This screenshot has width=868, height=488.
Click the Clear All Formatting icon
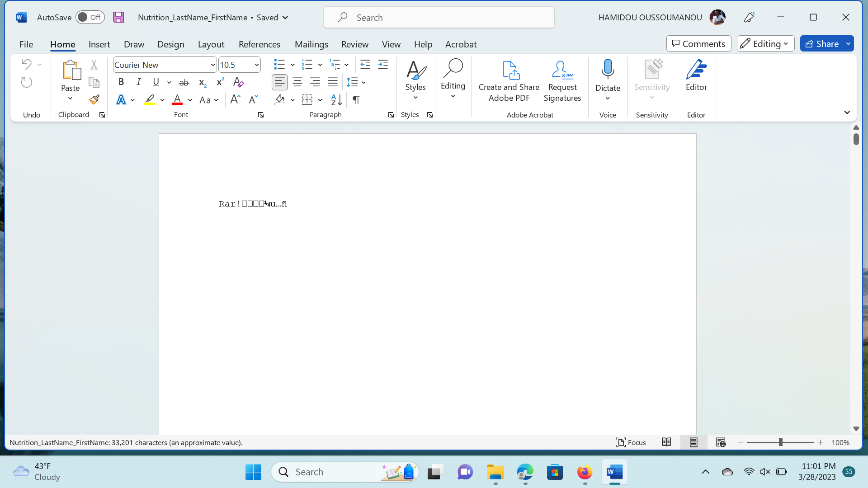coord(238,82)
